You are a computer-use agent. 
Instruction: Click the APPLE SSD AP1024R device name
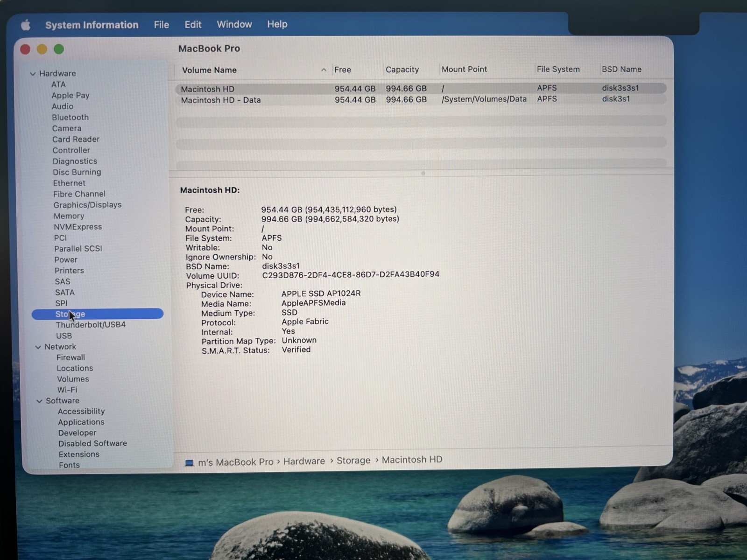tap(321, 294)
